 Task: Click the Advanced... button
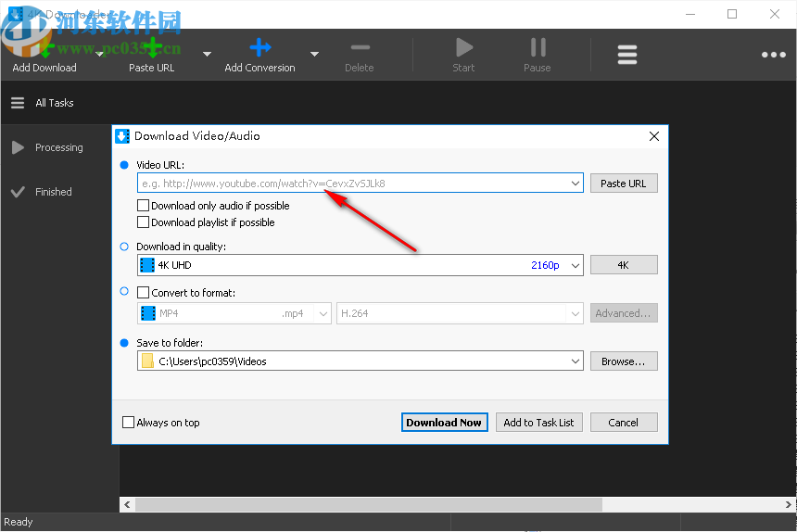tap(624, 313)
